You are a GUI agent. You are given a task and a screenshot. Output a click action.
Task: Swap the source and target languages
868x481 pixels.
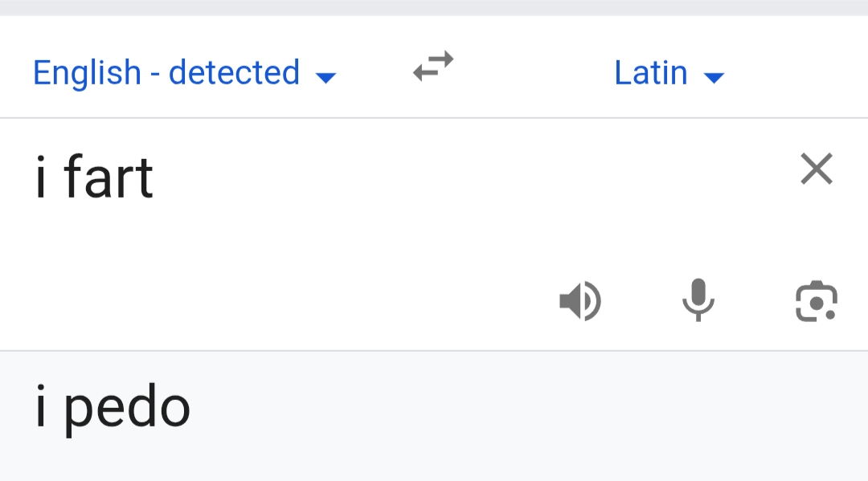[433, 67]
